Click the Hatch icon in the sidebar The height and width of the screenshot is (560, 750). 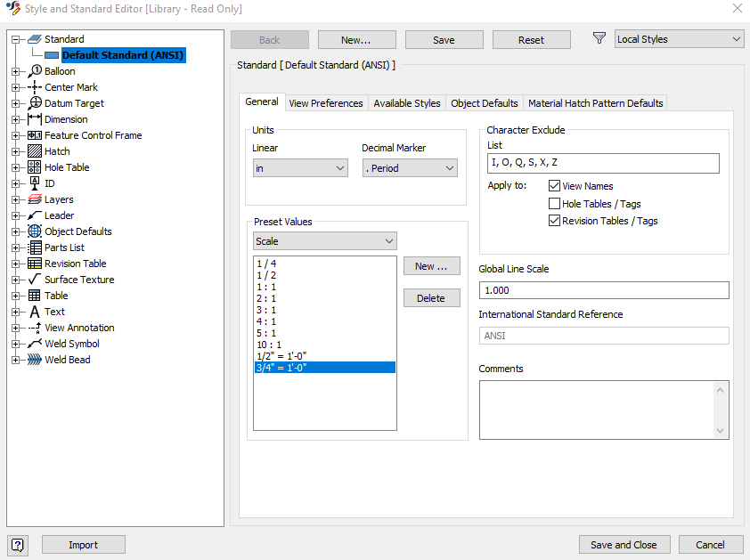[33, 150]
